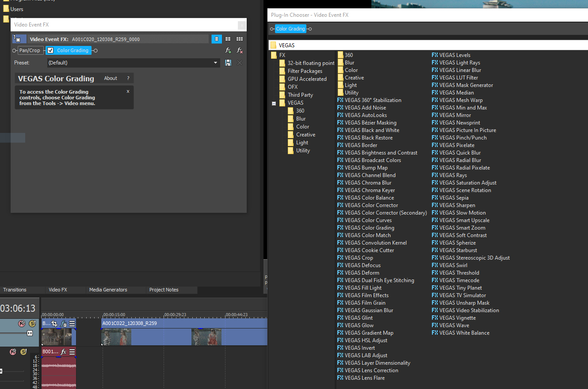Image resolution: width=588 pixels, height=389 pixels.
Task: Select VEGAS Video Stabilization plug-in
Action: pyautogui.click(x=466, y=310)
